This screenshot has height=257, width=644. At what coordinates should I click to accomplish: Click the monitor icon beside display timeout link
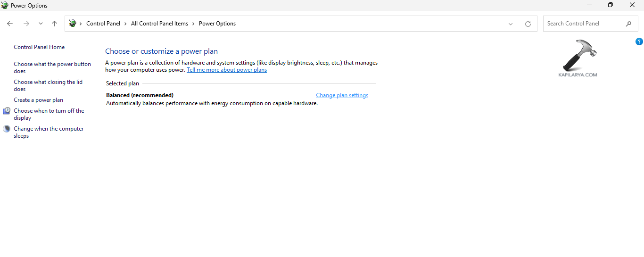tap(7, 111)
